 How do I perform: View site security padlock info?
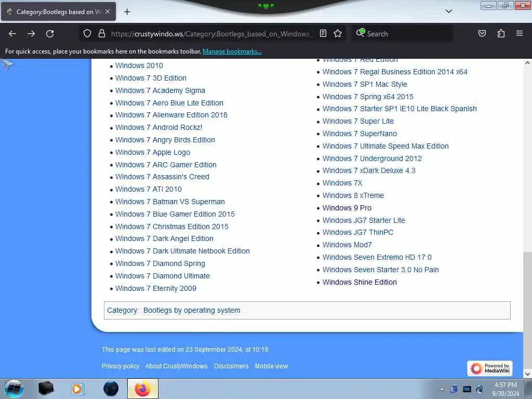pos(101,34)
